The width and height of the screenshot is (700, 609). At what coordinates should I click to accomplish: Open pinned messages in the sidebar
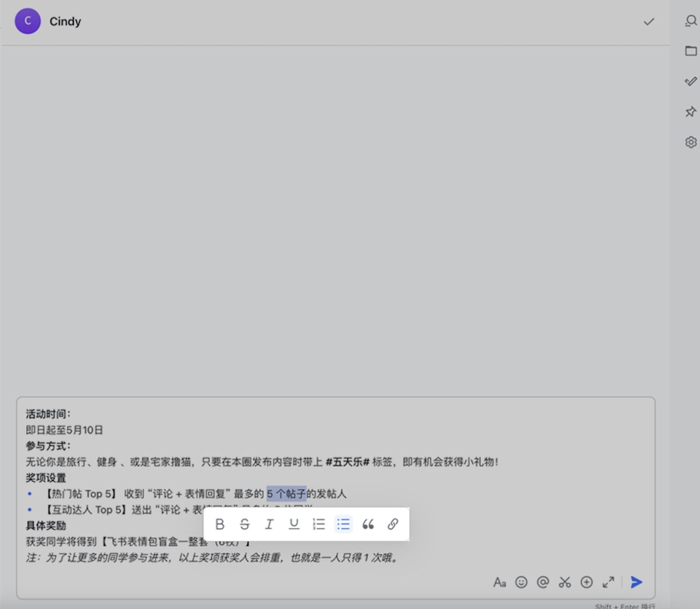[x=691, y=112]
